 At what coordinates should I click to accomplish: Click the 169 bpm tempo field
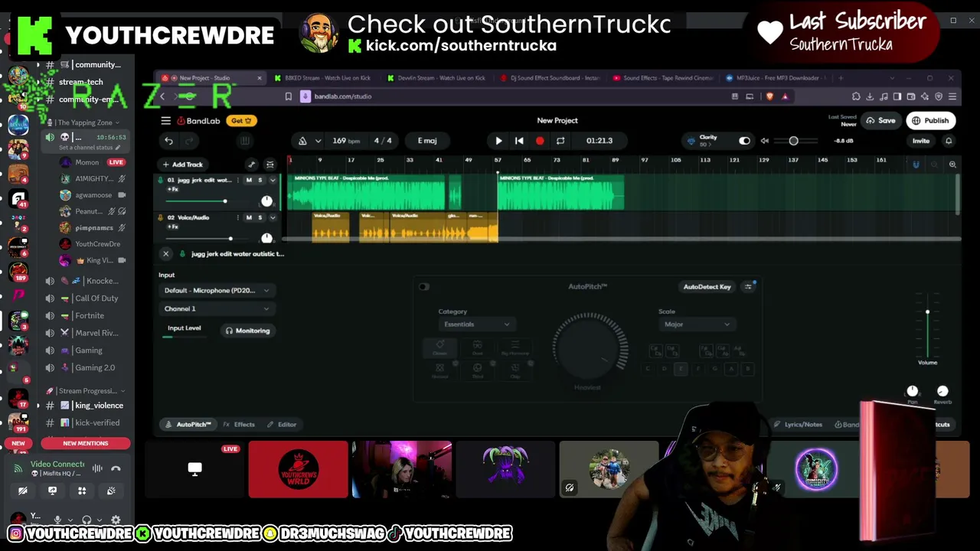(346, 141)
